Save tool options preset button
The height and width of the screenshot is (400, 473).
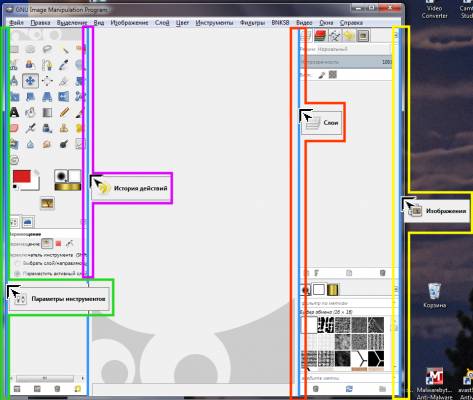coord(17,389)
